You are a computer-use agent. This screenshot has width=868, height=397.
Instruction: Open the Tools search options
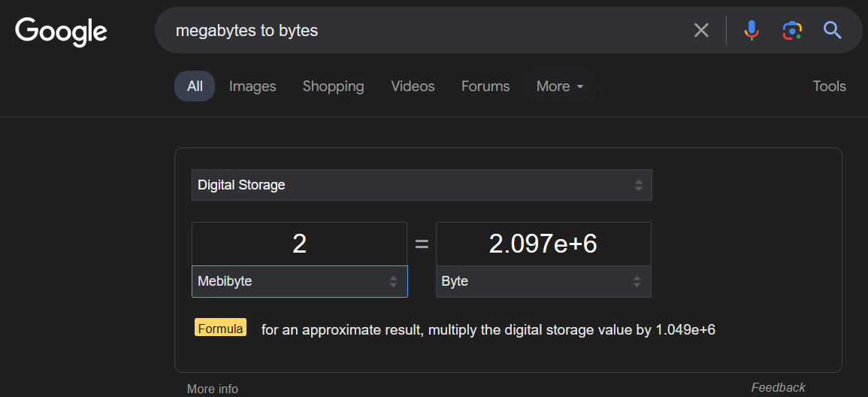[829, 86]
